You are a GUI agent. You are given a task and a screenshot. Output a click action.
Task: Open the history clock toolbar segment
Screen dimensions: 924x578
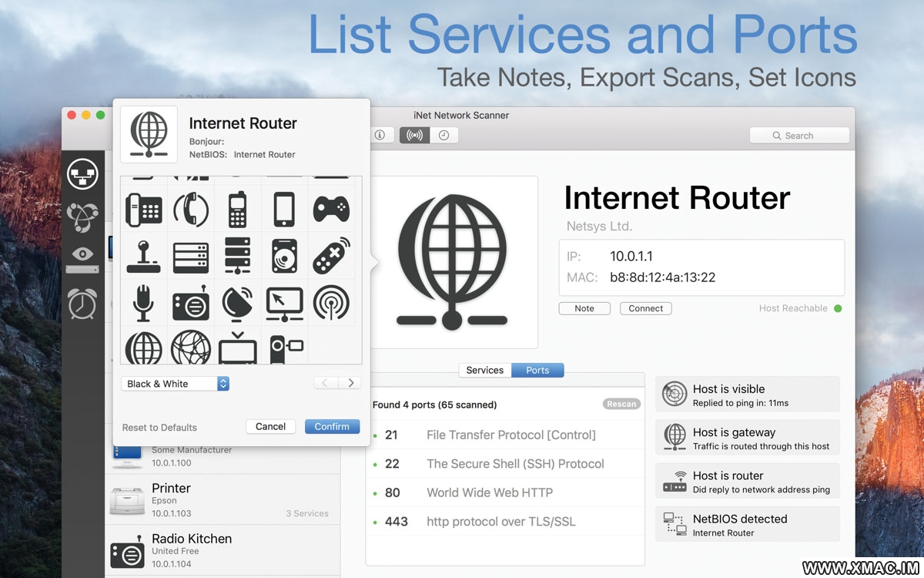coord(444,135)
